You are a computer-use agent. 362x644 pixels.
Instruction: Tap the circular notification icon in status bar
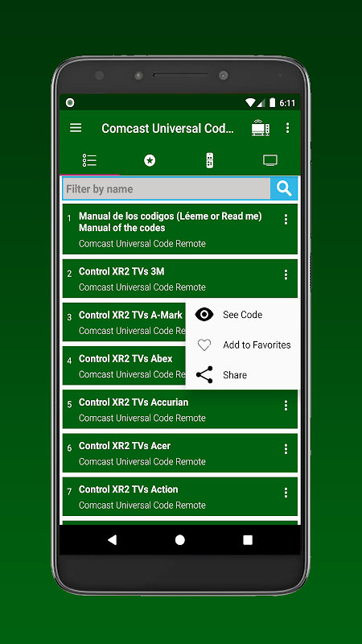point(70,103)
